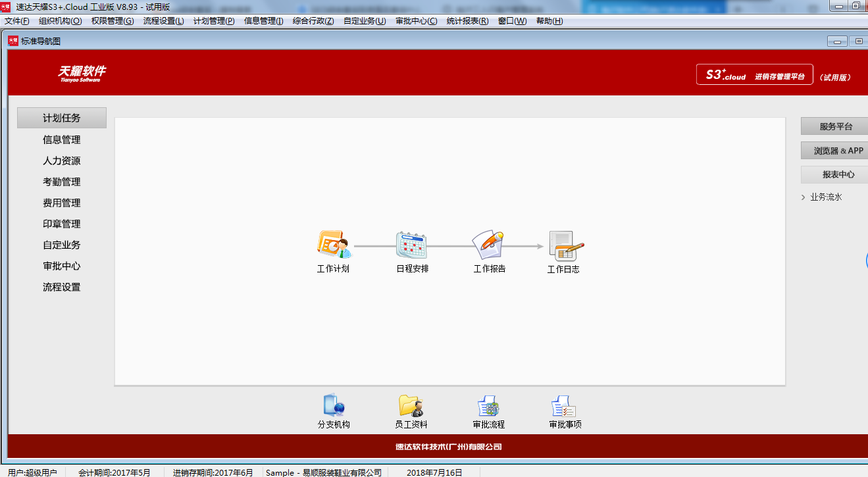This screenshot has height=477, width=868.
Task: Click the 浏览器 & APP button
Action: click(x=835, y=151)
